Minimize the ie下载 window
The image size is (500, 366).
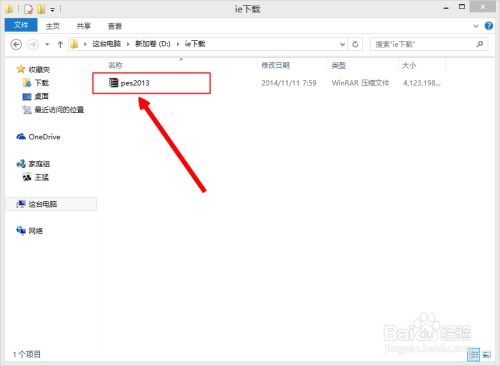[x=446, y=8]
